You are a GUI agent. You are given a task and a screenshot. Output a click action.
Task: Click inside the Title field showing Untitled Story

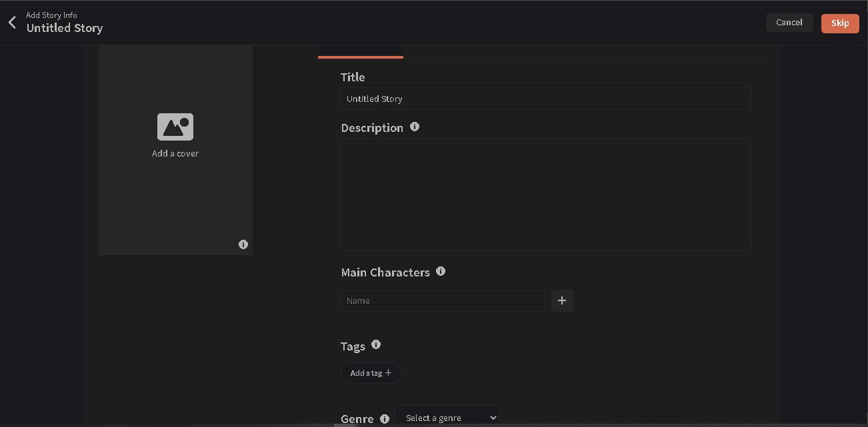(545, 98)
